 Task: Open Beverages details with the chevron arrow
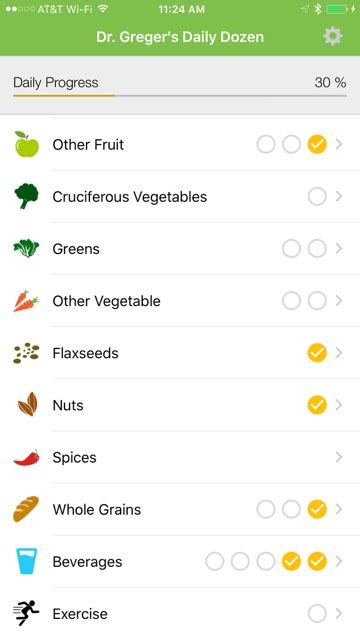click(339, 562)
